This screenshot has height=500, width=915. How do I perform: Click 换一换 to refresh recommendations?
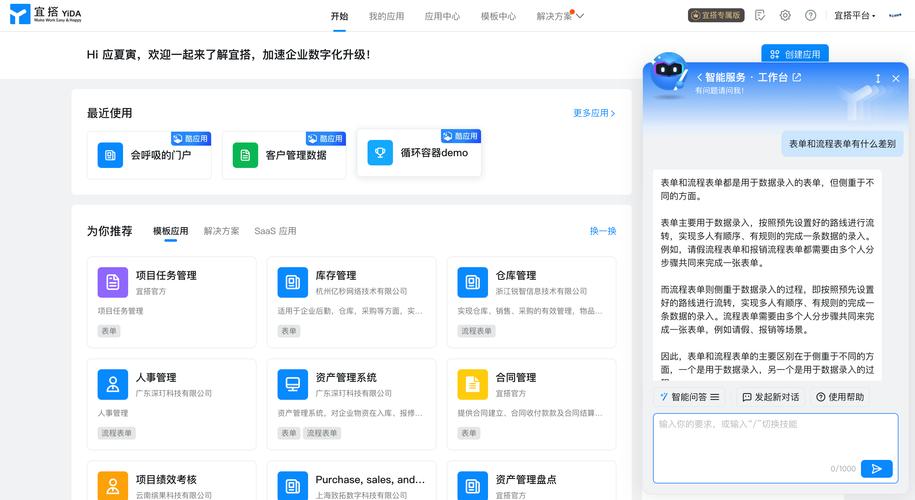[x=603, y=231]
